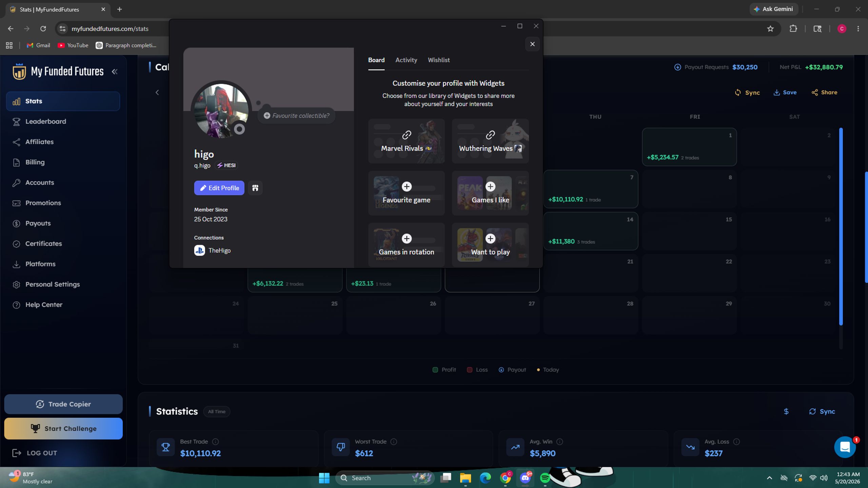868x488 pixels.
Task: Click the Ask Gemini button
Action: tap(773, 9)
